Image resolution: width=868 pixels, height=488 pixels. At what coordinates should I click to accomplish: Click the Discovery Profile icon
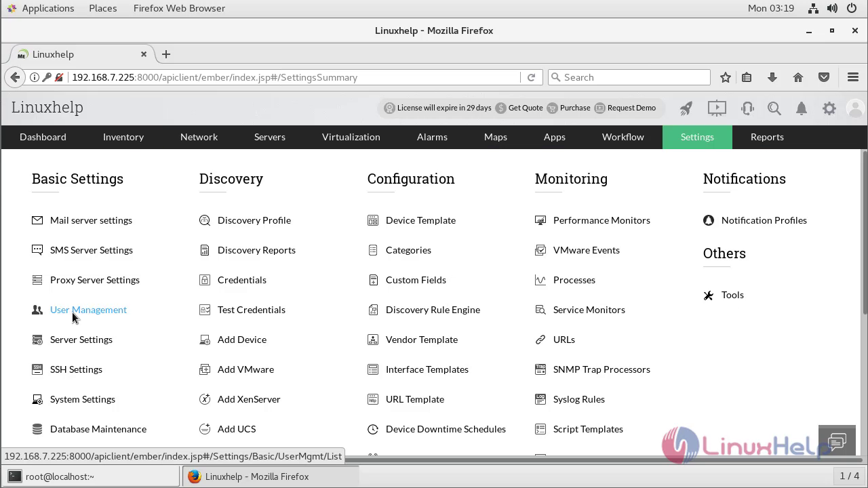pyautogui.click(x=205, y=220)
